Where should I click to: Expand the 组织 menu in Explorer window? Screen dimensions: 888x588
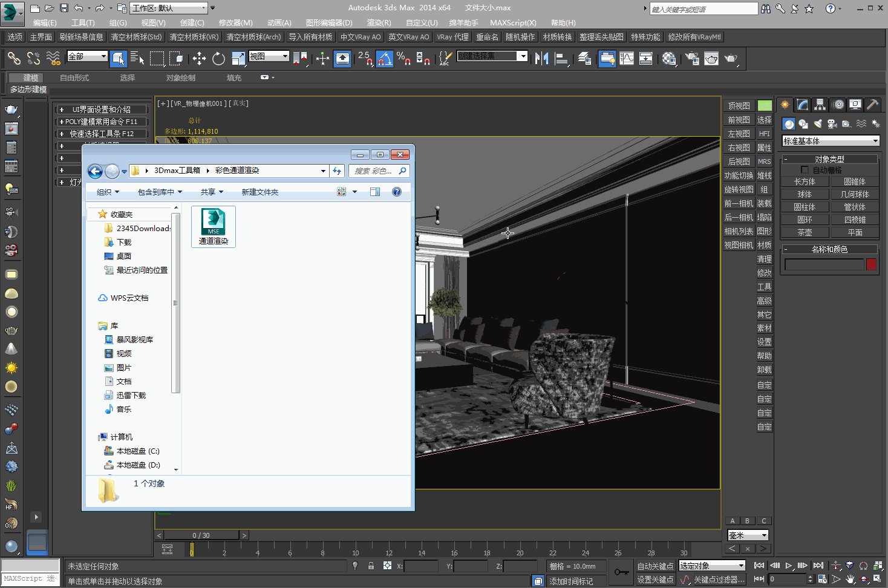click(x=108, y=192)
